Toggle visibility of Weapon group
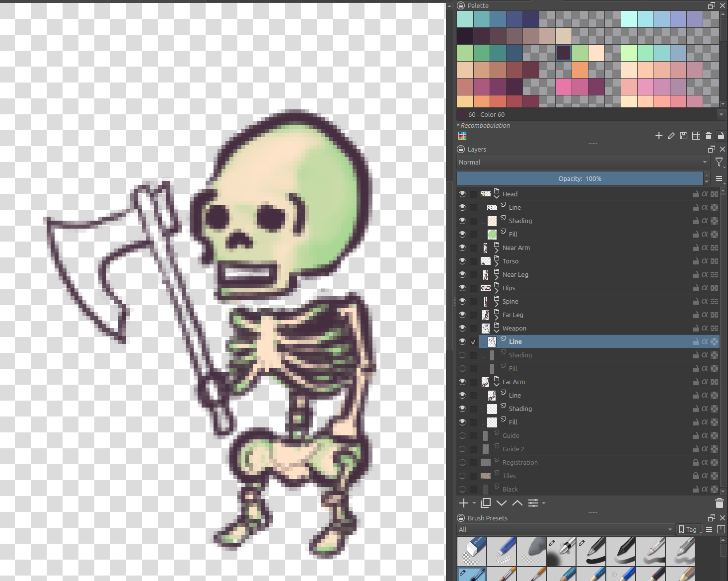Screen dimensions: 728x581 [x=462, y=328]
